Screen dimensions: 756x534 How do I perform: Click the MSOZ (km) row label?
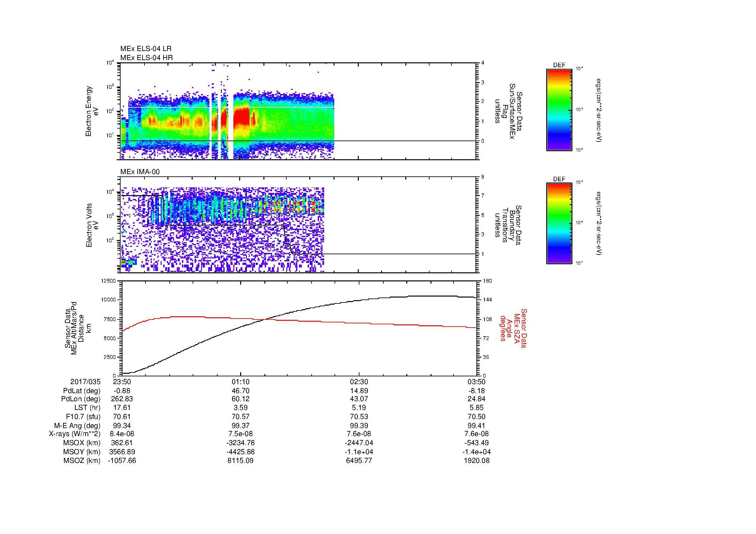(x=82, y=461)
